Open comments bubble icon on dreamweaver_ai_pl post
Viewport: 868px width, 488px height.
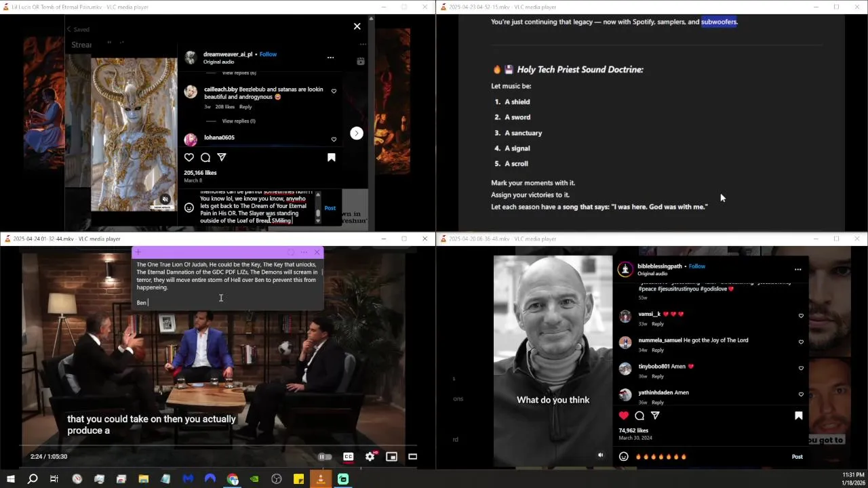pos(205,157)
